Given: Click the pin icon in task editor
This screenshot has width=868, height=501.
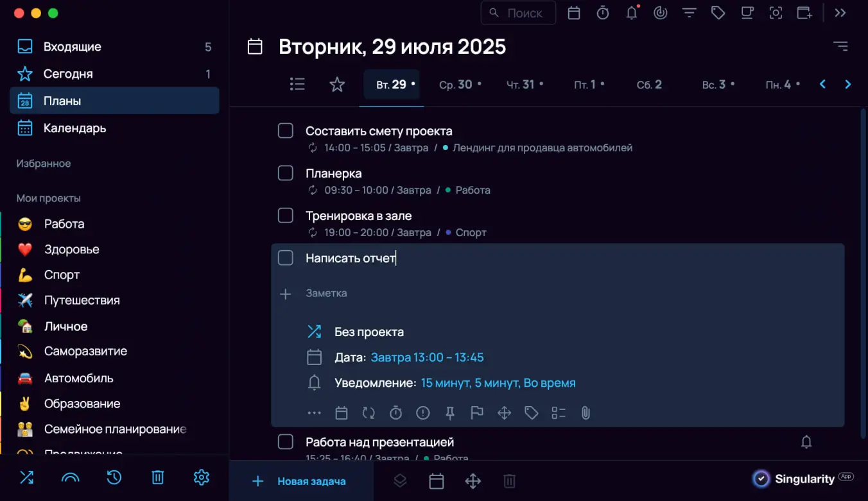Looking at the screenshot, I should 450,413.
